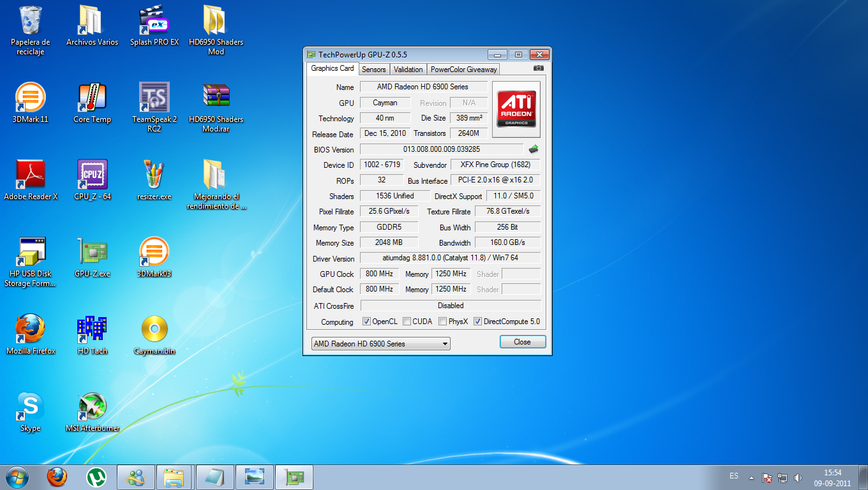
Task: Launch the CPU_Z - 64 shortcut
Action: [x=92, y=175]
